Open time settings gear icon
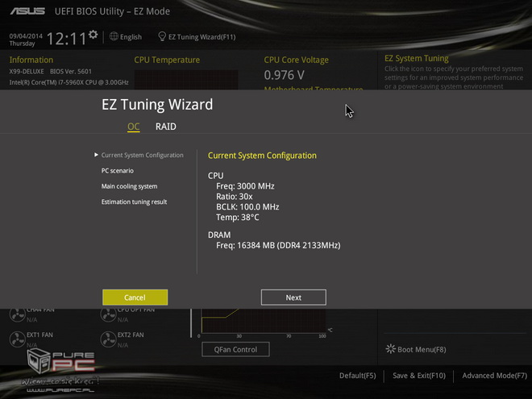 coord(93,35)
